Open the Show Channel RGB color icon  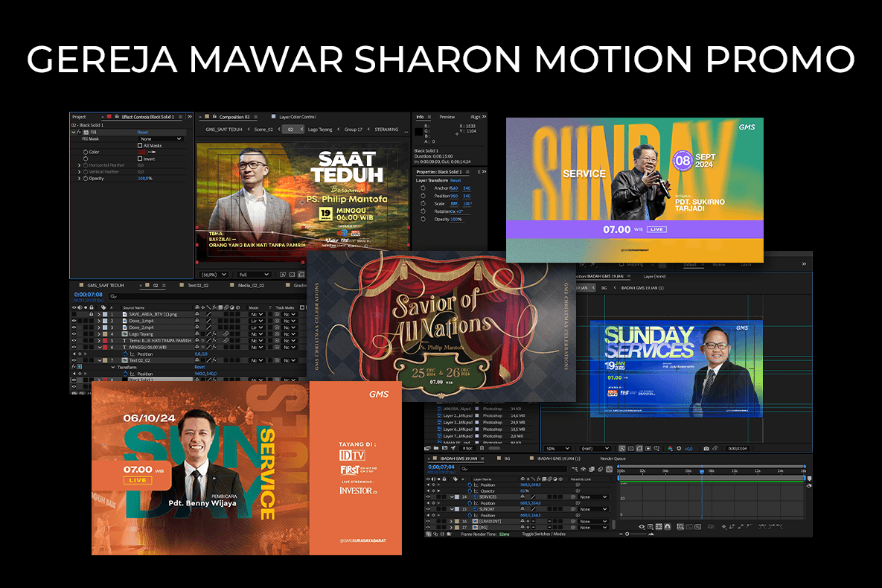click(x=670, y=449)
